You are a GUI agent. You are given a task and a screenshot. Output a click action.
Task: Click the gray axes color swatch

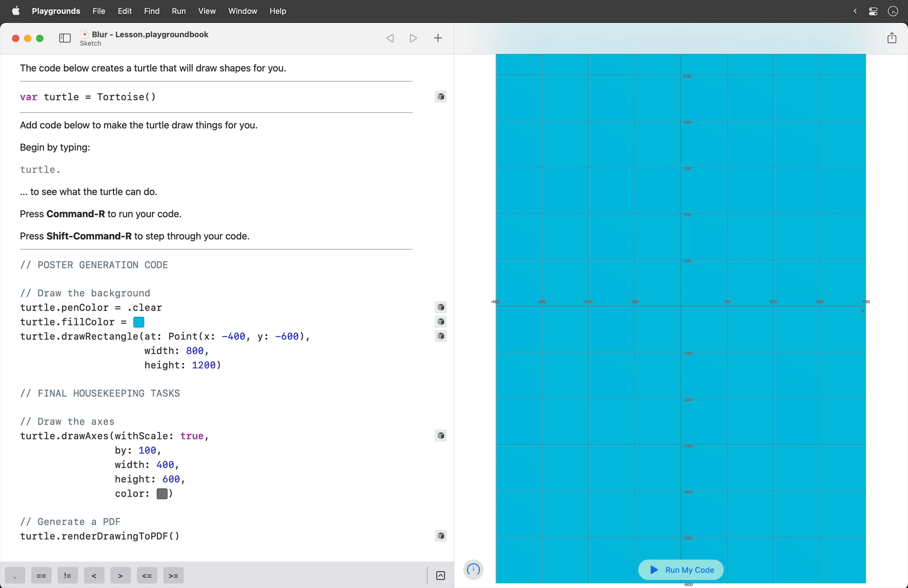163,493
